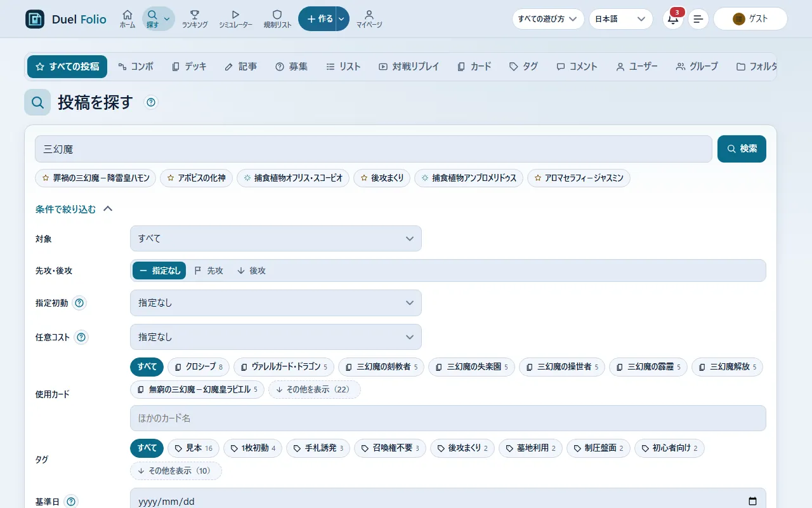Switch to the リスト tab

343,67
